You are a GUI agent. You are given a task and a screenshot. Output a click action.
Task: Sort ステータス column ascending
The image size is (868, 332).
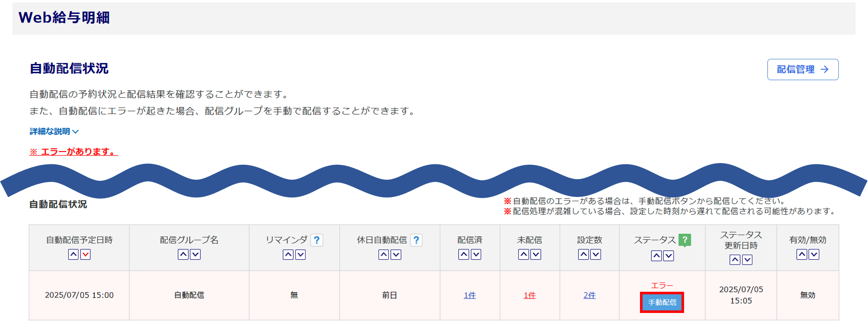point(656,256)
